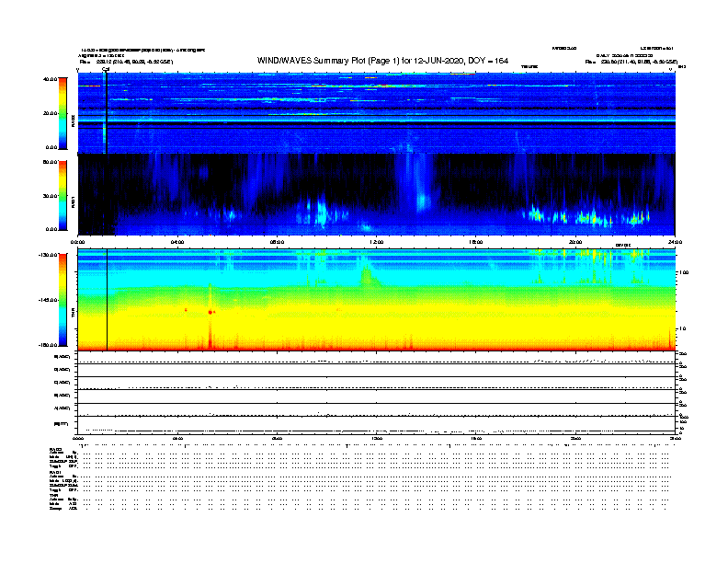Click the 60.00 label on the RAD1 scale
Image resolution: width=728 pixels, height=563 pixels.
[x=50, y=162]
